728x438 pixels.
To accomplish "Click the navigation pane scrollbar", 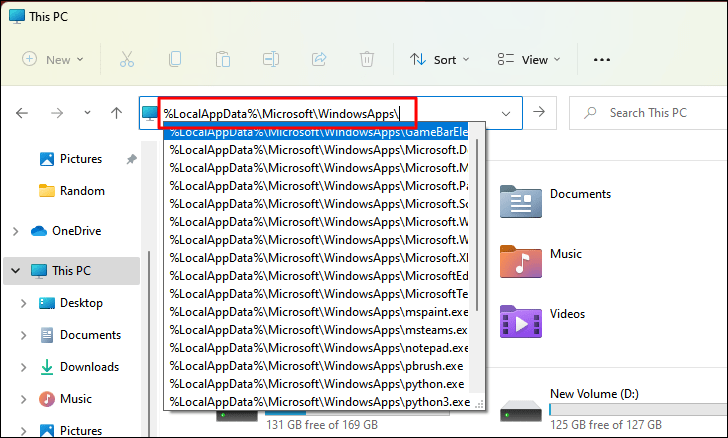I will [x=149, y=344].
